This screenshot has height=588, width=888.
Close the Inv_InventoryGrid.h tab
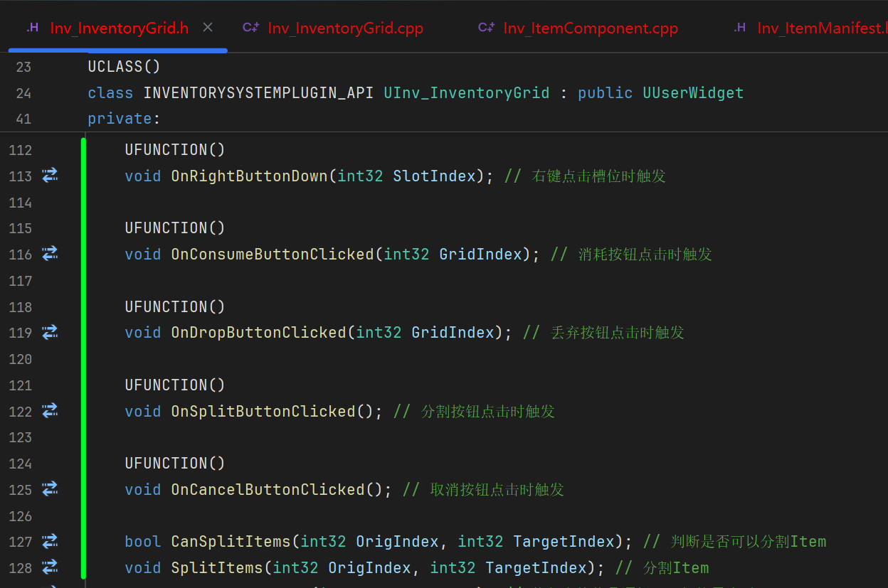pos(208,28)
